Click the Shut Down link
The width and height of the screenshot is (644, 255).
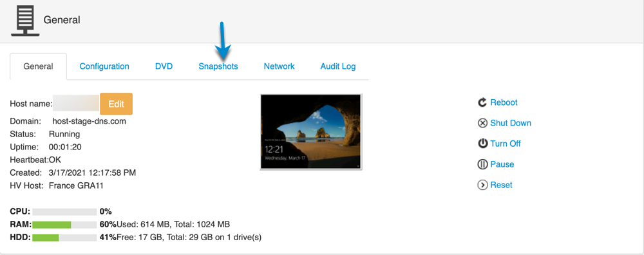(511, 123)
